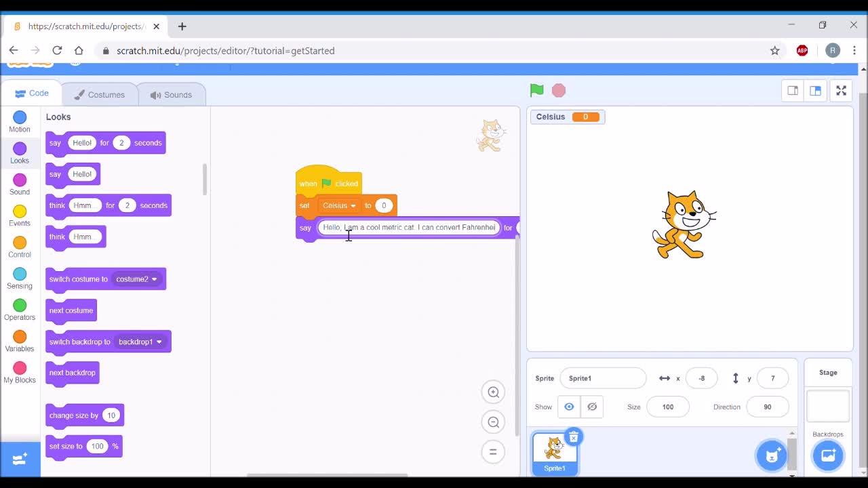Click the sprite y position field
Image resolution: width=868 pixels, height=488 pixels.
(772, 378)
